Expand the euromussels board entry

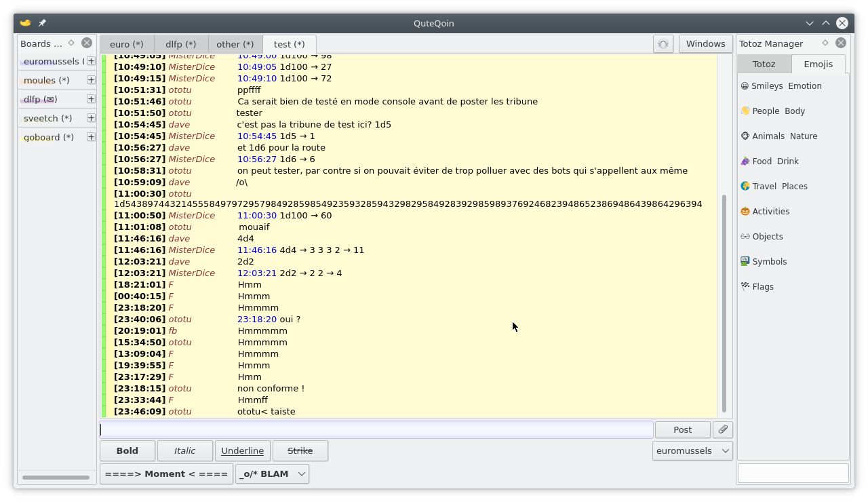pos(91,61)
